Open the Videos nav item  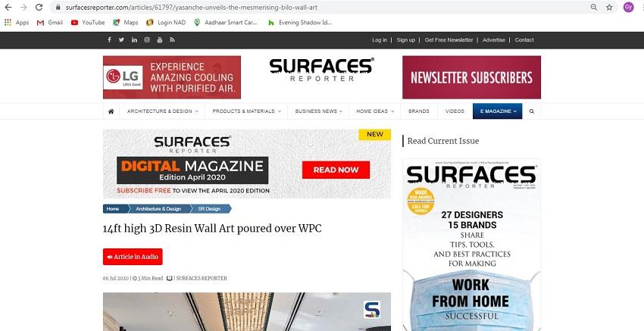coord(455,111)
